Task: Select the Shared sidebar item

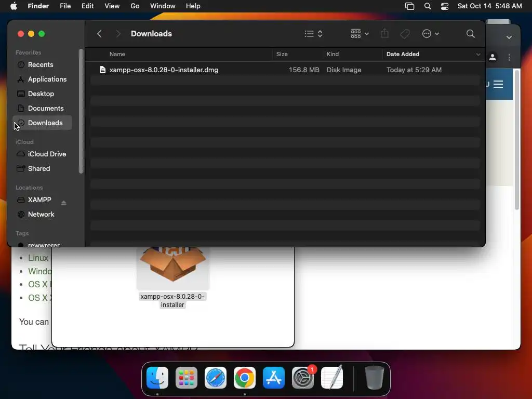Action: [42, 169]
